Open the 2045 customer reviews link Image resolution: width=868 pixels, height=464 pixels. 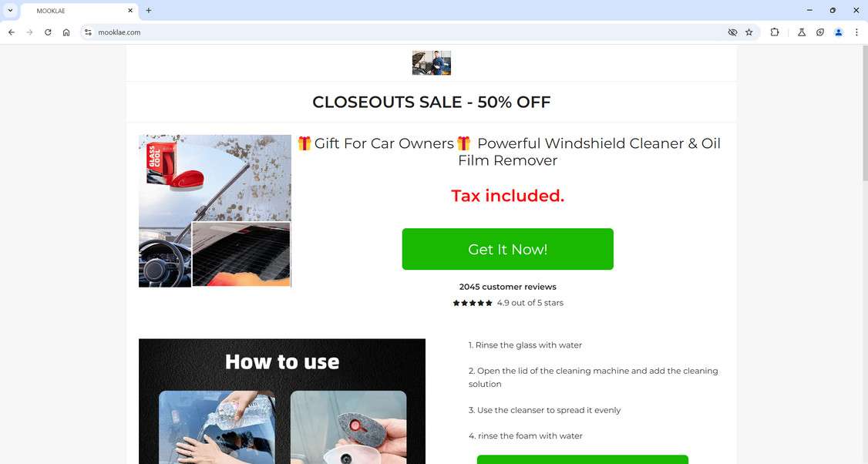coord(508,287)
